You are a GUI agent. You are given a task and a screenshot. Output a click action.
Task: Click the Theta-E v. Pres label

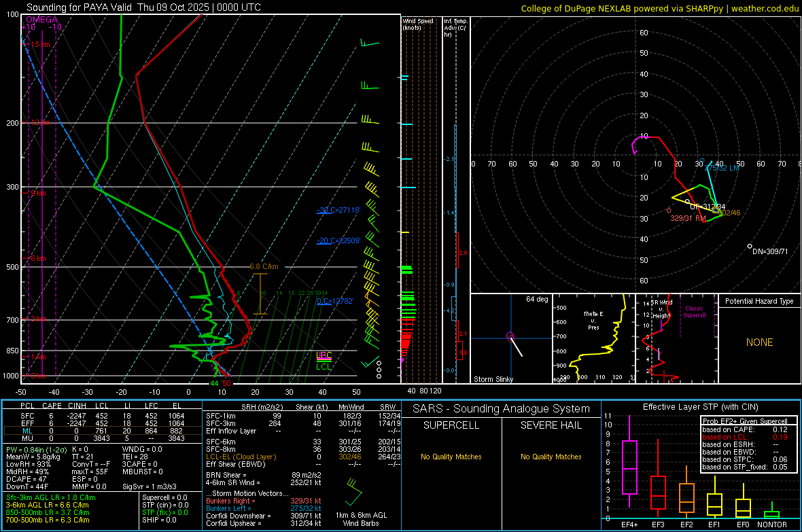593,320
